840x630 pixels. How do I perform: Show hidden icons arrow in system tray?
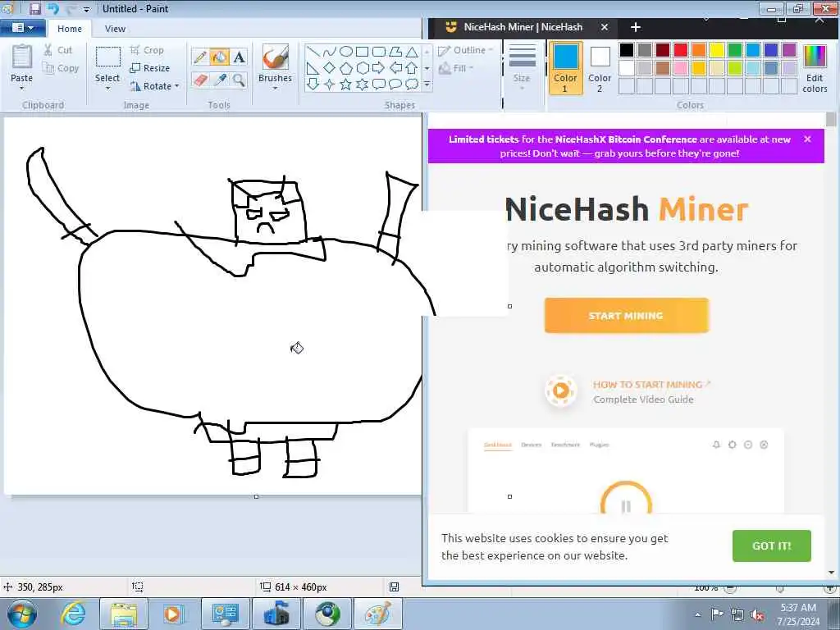[697, 615]
